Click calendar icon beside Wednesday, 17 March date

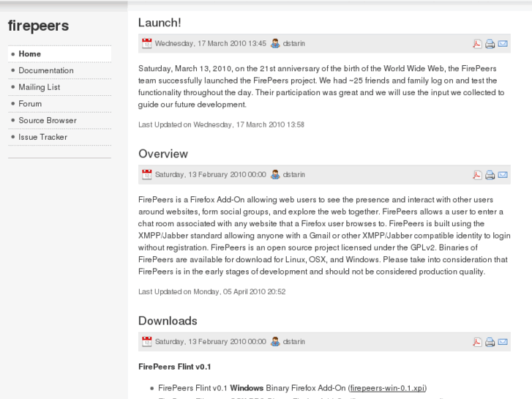tap(147, 43)
